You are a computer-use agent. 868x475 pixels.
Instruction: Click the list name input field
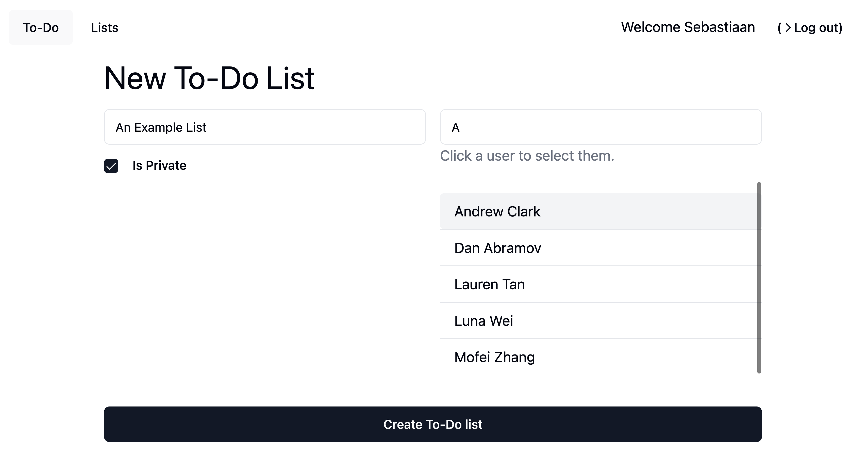[265, 127]
